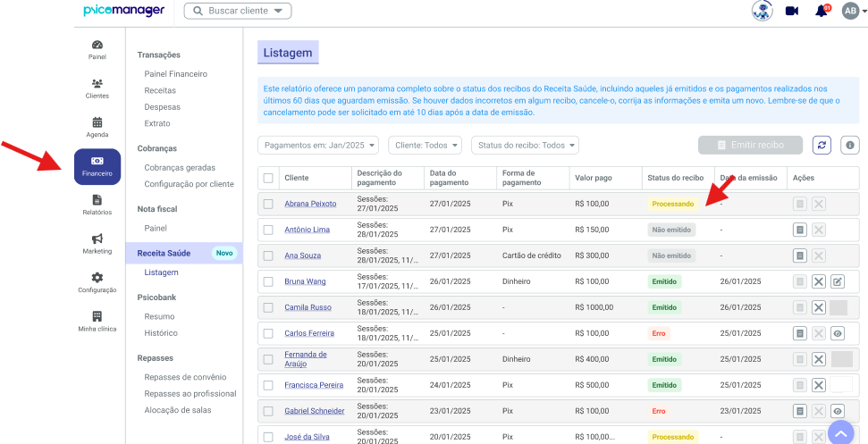View error eye icon for Carlos Ferreira
This screenshot has height=444, width=868.
point(838,333)
